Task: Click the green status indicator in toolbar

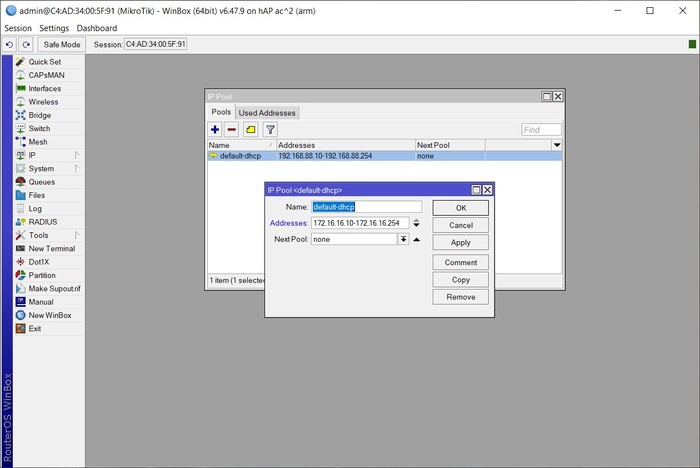Action: [692, 44]
